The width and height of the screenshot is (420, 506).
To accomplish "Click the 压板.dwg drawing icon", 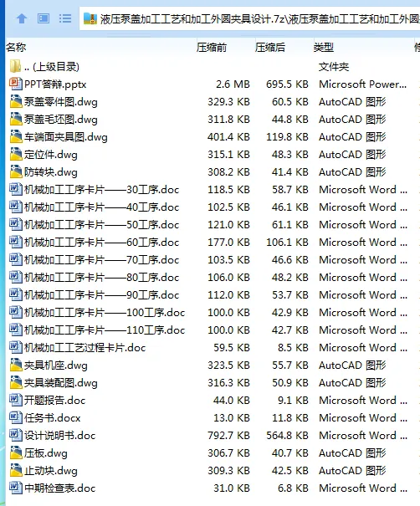I will point(15,452).
